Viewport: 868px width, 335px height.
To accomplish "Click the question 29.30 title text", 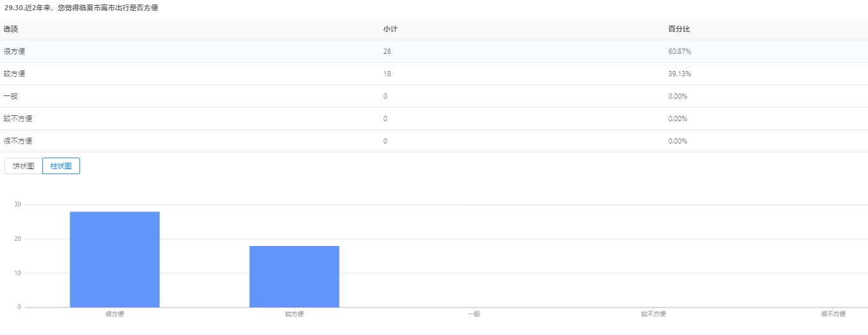I will coord(81,8).
